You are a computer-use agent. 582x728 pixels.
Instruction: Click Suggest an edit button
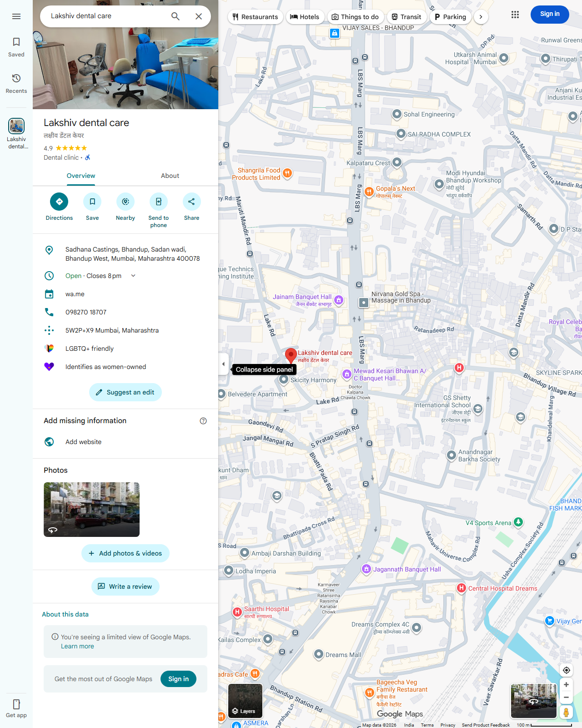(x=125, y=392)
